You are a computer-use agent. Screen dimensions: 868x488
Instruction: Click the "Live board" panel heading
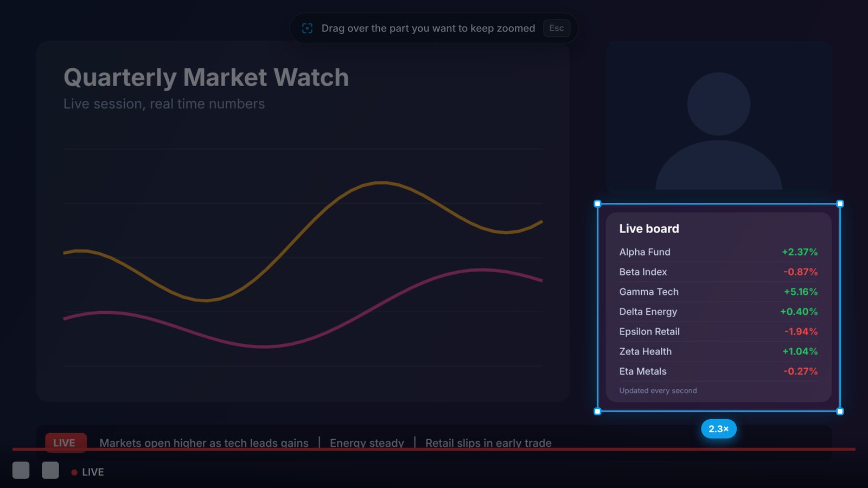pos(649,229)
